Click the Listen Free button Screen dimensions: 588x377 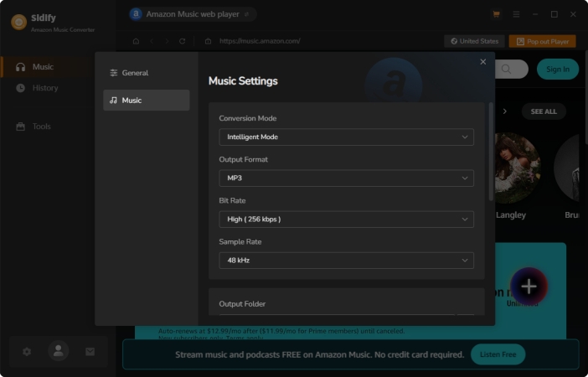pos(498,354)
